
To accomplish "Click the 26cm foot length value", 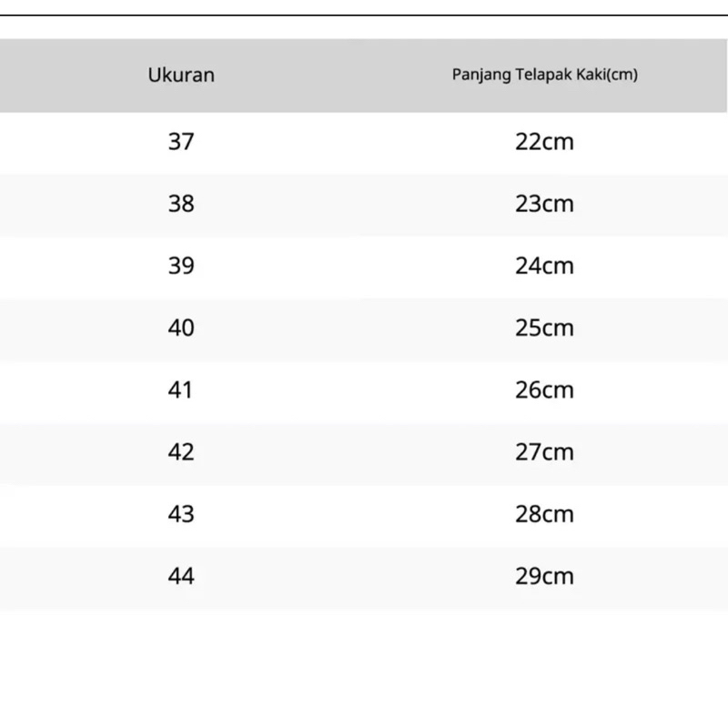I will [x=544, y=389].
